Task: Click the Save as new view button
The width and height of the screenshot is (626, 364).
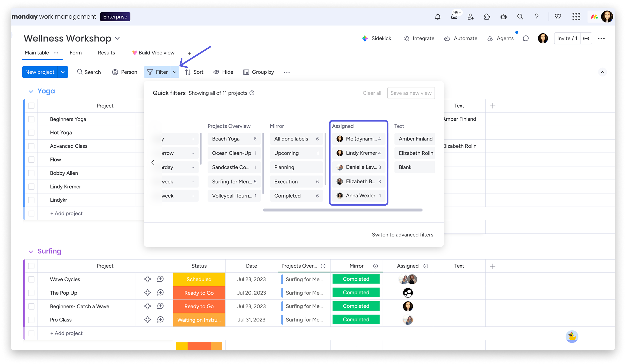Action: click(x=411, y=93)
